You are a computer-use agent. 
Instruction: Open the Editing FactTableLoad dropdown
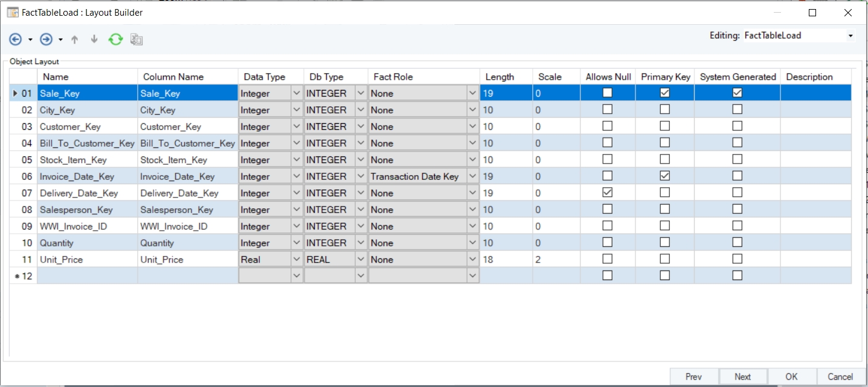(850, 36)
